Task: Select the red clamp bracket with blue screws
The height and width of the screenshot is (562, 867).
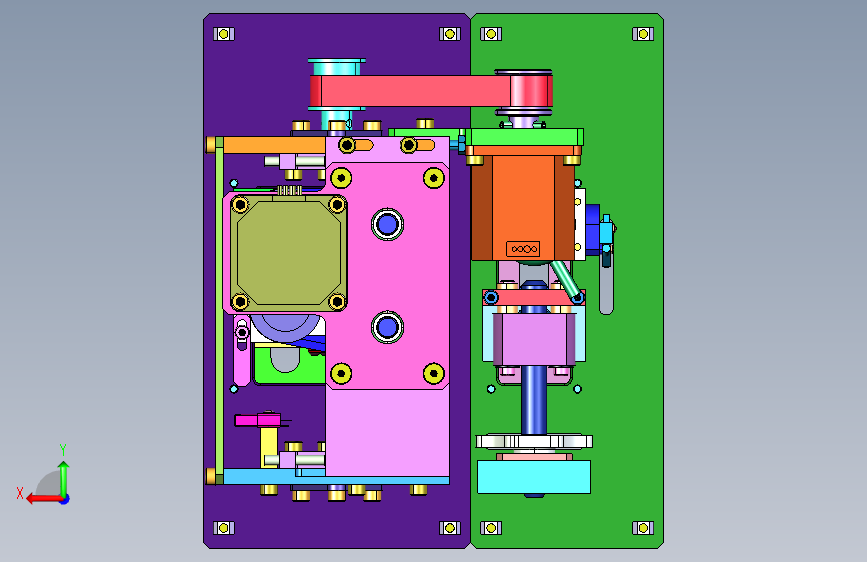Action: [x=534, y=298]
